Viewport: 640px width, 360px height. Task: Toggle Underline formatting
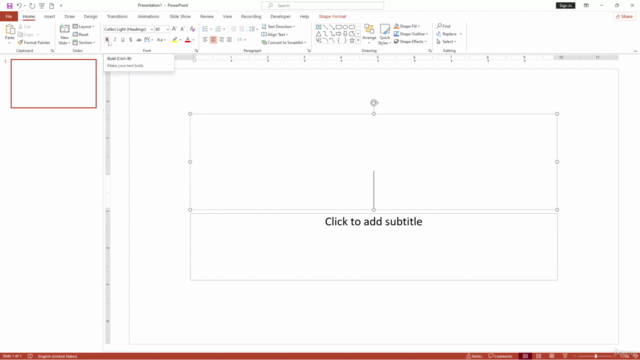pos(122,40)
